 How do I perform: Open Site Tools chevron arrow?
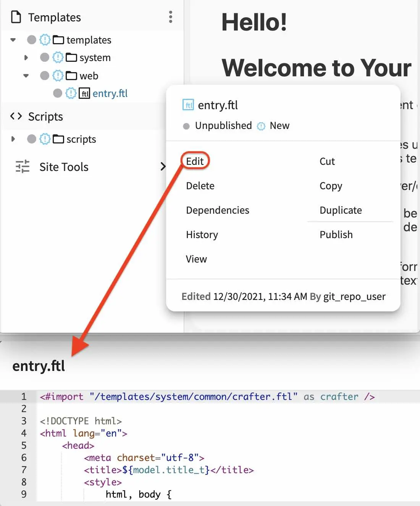[163, 166]
